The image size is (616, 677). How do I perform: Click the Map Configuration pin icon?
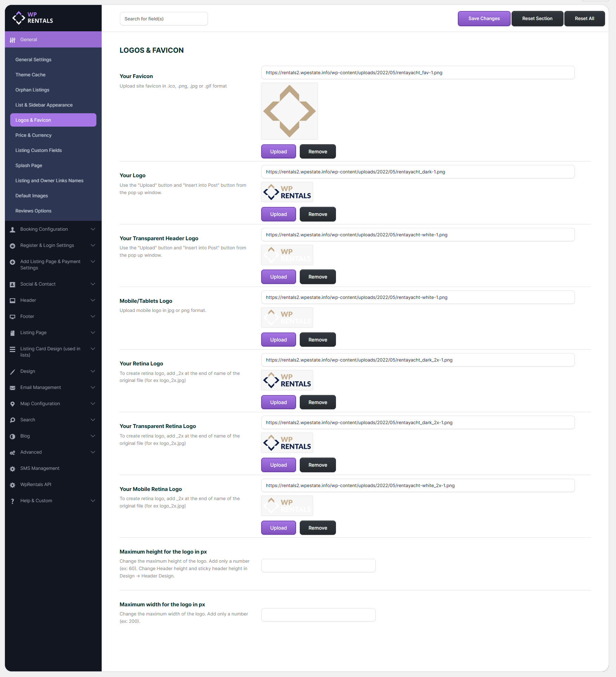(13, 404)
